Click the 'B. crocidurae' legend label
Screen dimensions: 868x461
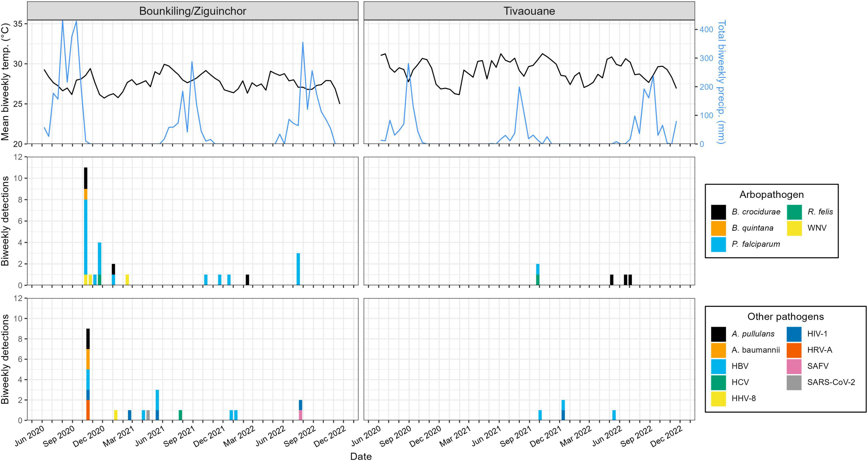tap(756, 212)
